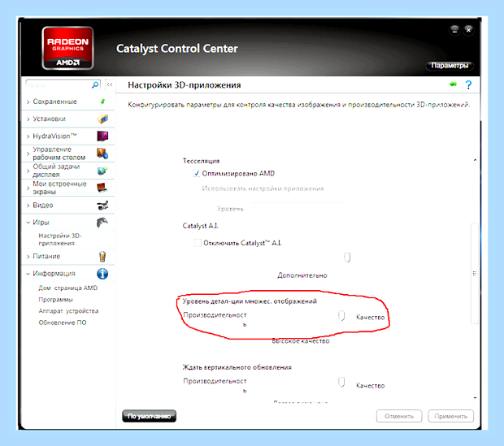Viewport: 504px width, 446px height.
Task: Click the search magnifier icon
Action: tap(95, 85)
